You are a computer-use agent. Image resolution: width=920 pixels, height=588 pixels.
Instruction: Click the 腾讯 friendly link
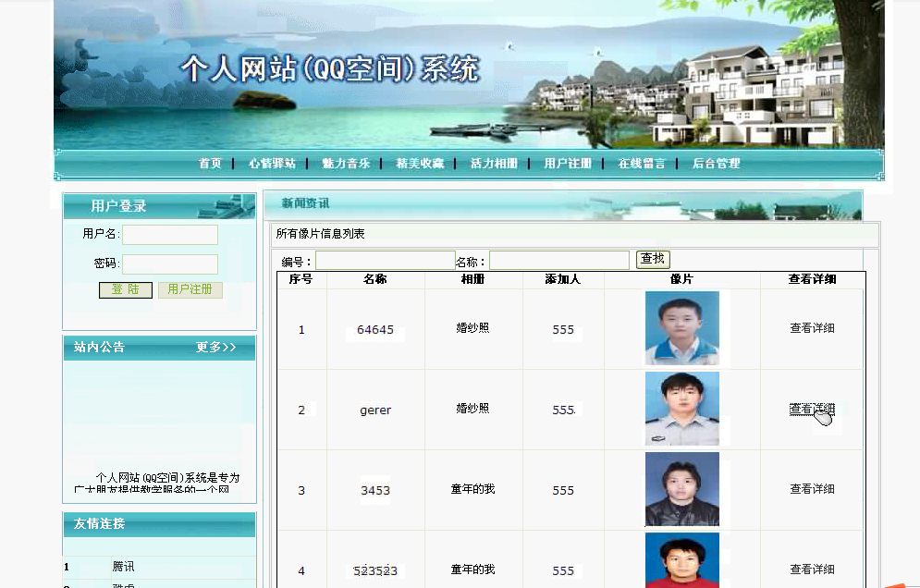tap(123, 567)
